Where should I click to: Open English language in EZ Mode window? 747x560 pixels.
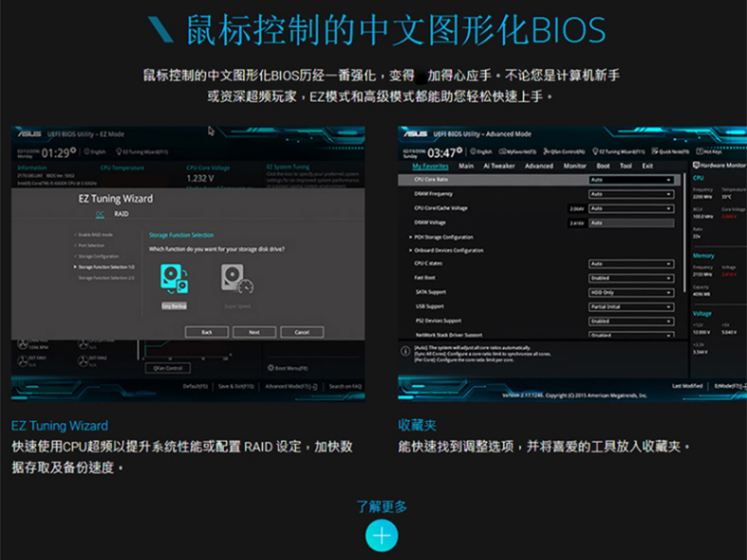click(x=95, y=152)
